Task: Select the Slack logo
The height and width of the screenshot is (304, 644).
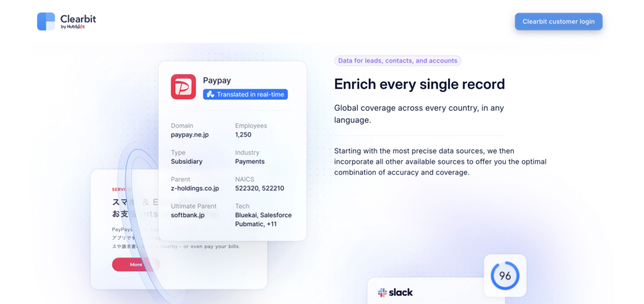Action: [x=395, y=293]
